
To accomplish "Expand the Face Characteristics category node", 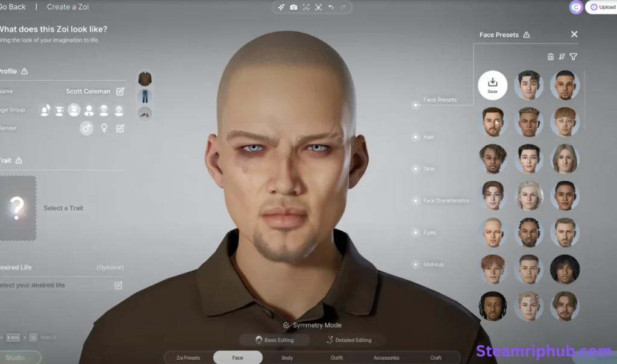I will [415, 201].
